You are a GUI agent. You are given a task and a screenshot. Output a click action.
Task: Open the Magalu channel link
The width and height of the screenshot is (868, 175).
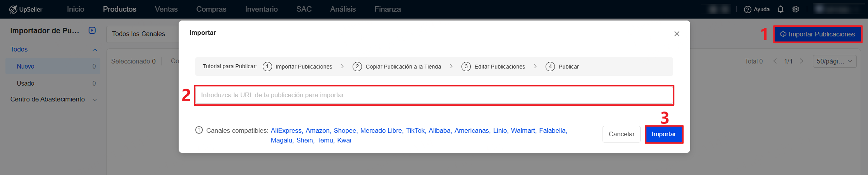click(281, 140)
